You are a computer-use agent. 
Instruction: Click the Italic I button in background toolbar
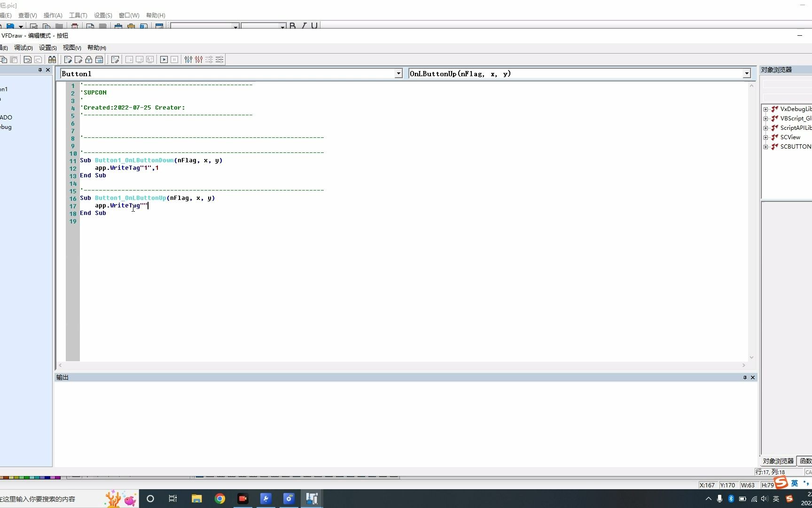[x=304, y=26]
